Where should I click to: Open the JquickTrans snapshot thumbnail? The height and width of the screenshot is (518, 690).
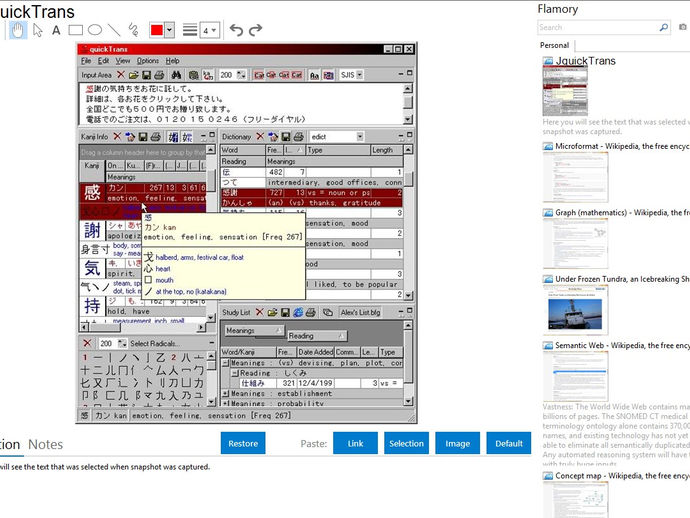tap(565, 92)
